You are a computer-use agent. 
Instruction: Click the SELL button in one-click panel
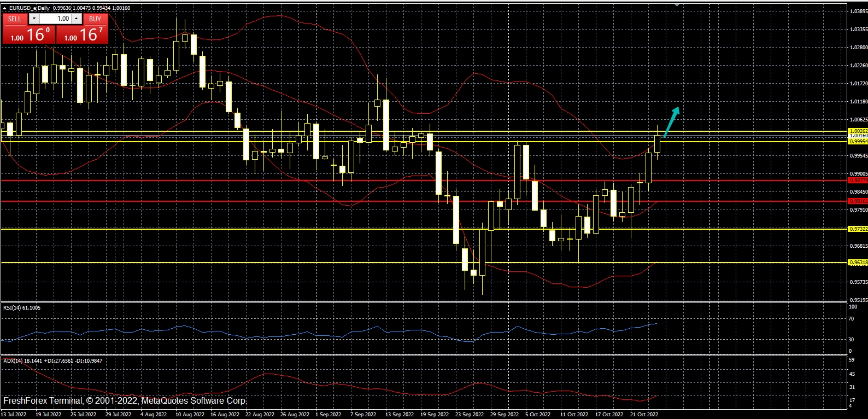(x=15, y=19)
